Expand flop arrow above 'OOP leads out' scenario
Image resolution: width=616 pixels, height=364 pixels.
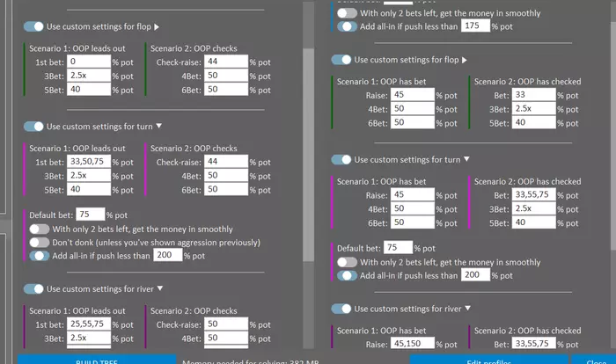click(157, 26)
